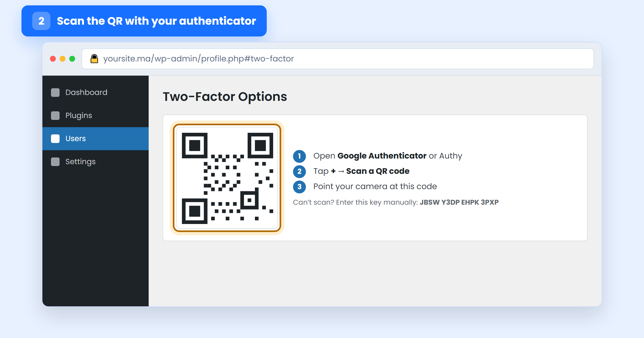Click the white Users icon
Viewport: 644px width, 338px height.
(55, 139)
